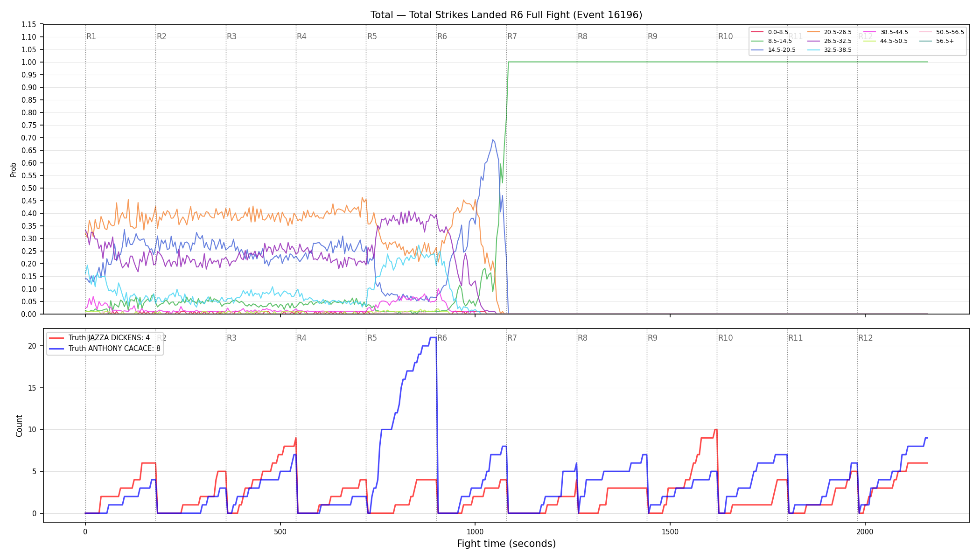Select the 38.5-44.5 legend entry

(x=886, y=32)
